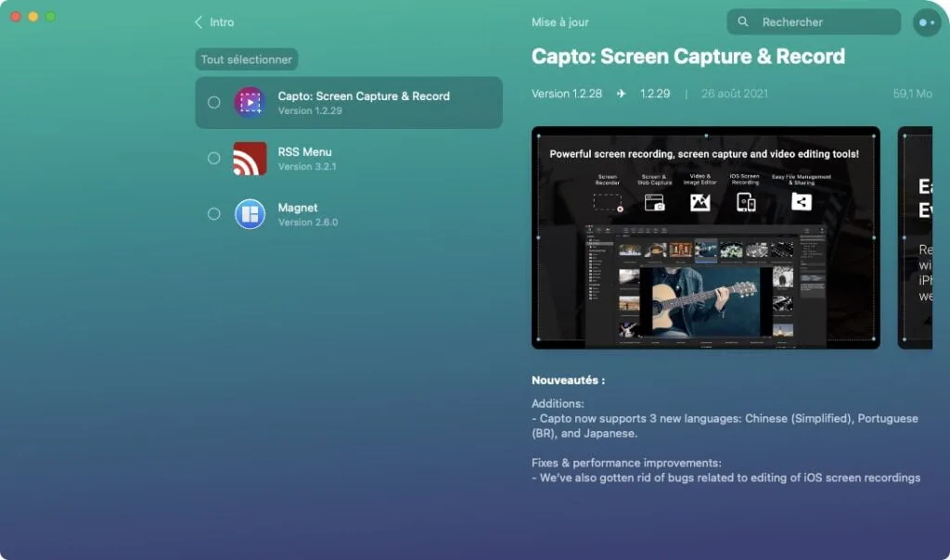Viewport: 950px width, 560px height.
Task: Select the Magnet update checkbox
Action: [x=214, y=213]
